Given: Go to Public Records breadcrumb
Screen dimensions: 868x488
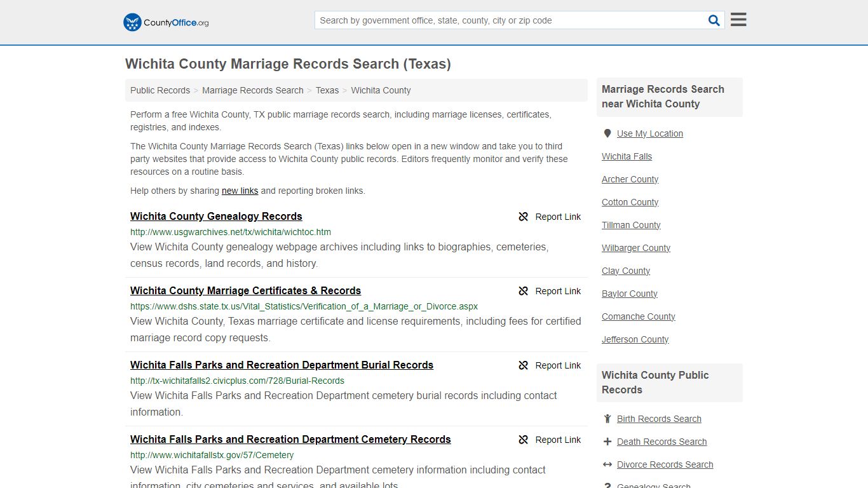Looking at the screenshot, I should click(x=160, y=90).
